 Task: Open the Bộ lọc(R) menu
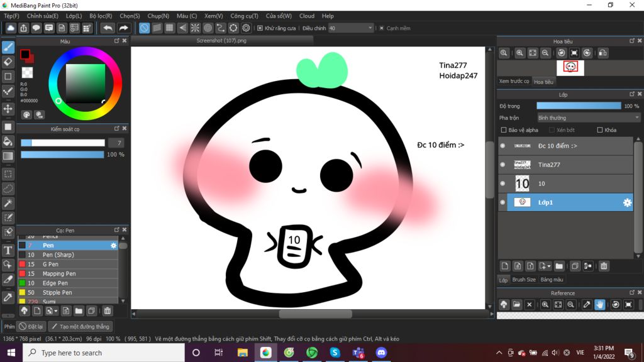[101, 16]
